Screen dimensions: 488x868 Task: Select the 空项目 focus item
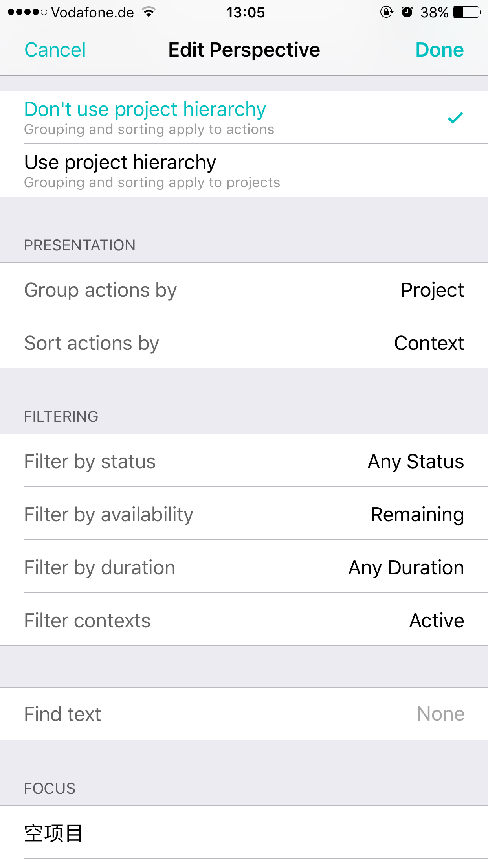point(244,833)
